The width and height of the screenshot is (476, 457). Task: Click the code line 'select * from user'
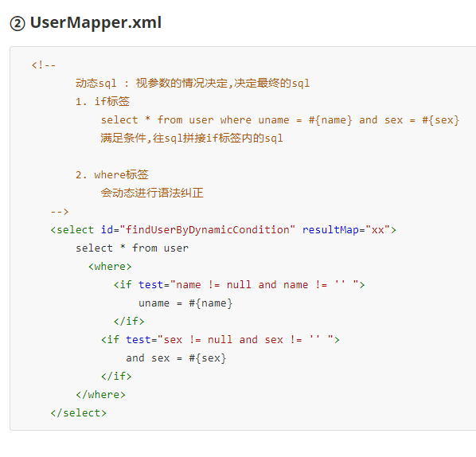coord(132,248)
